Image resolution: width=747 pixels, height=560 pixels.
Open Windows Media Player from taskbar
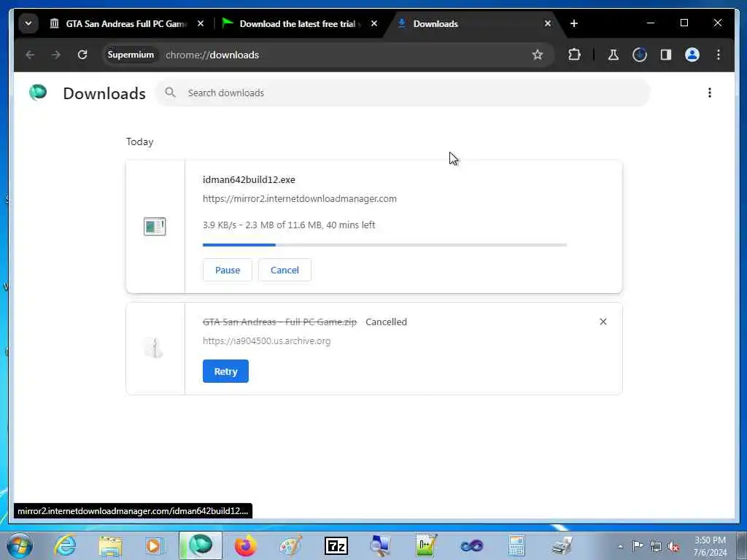pyautogui.click(x=155, y=545)
